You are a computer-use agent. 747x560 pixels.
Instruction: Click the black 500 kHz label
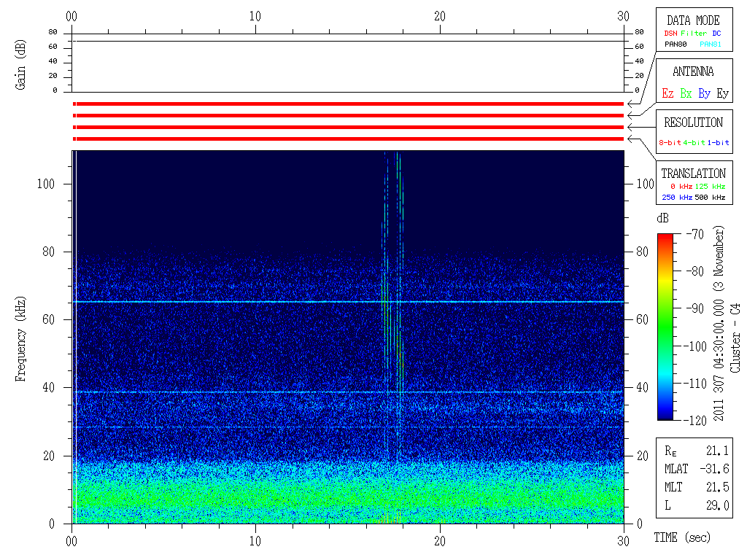(710, 197)
